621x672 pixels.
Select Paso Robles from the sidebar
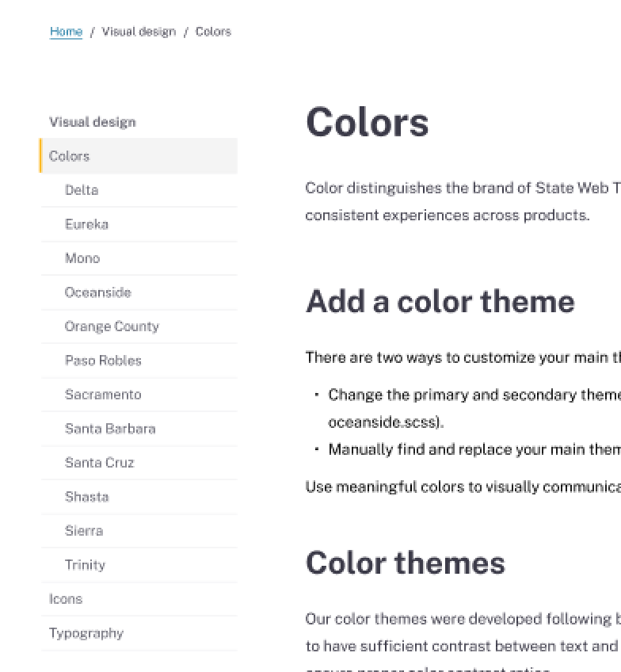coord(103,361)
